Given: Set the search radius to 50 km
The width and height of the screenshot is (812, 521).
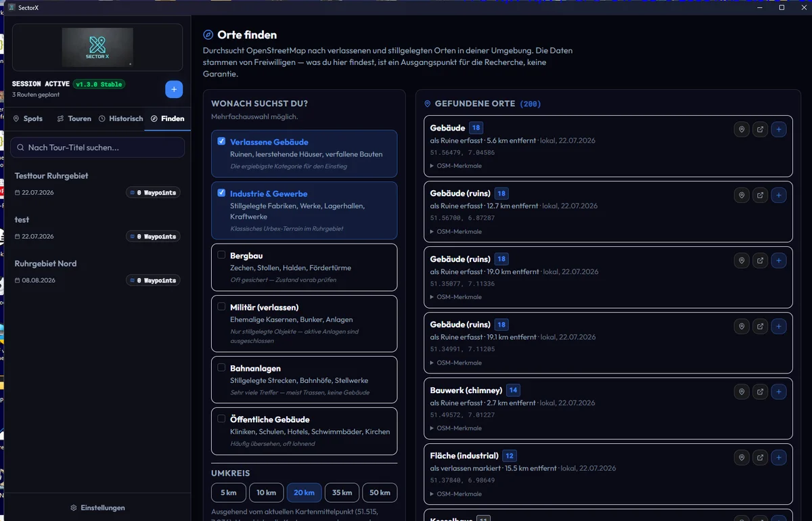Looking at the screenshot, I should 380,493.
